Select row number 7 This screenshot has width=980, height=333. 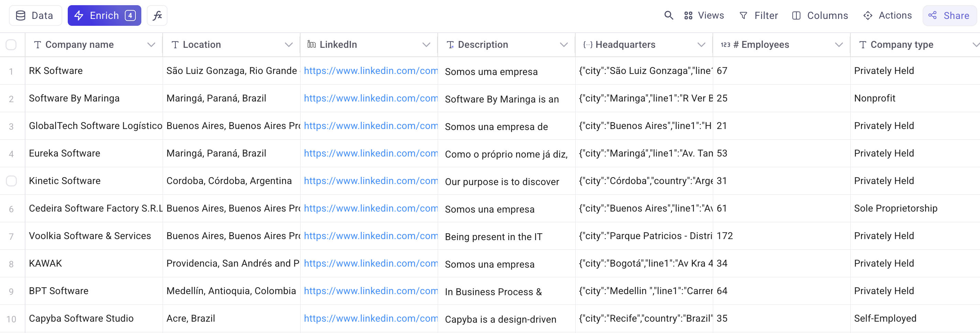point(11,237)
